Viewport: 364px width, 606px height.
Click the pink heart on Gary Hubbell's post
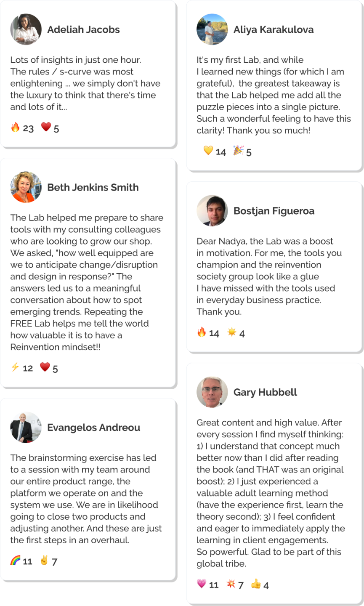[202, 583]
